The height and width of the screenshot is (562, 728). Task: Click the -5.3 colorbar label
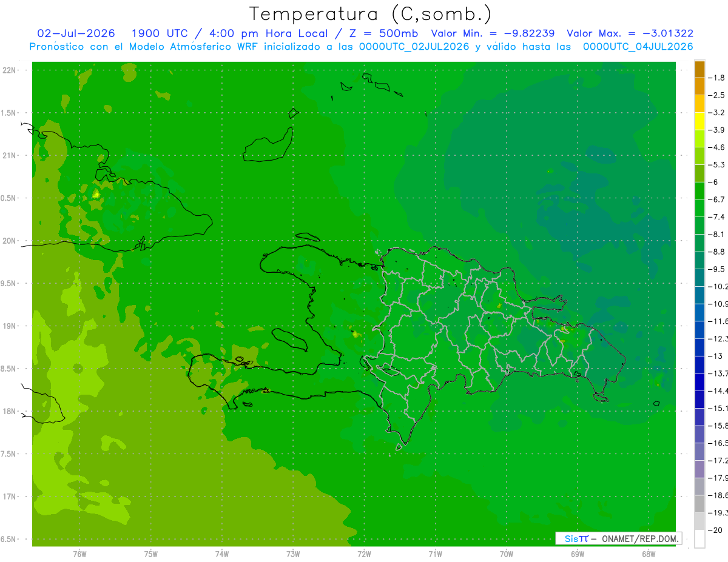point(717,165)
